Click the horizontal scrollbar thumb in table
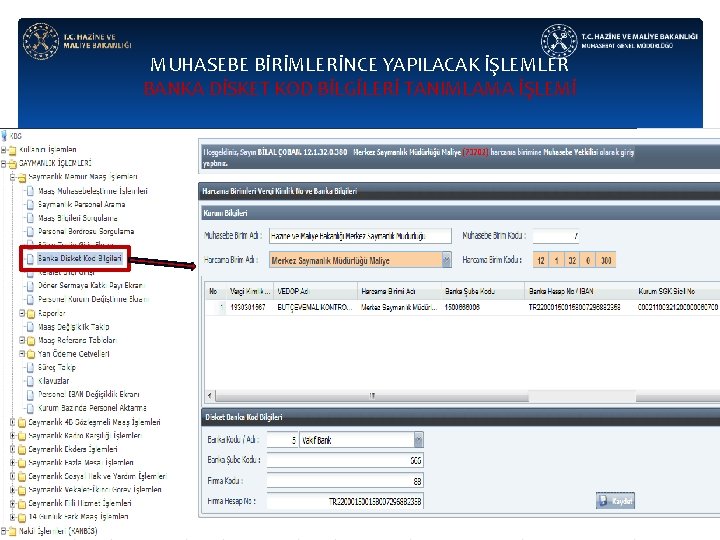Screen dimensions: 720x540 (371, 395)
